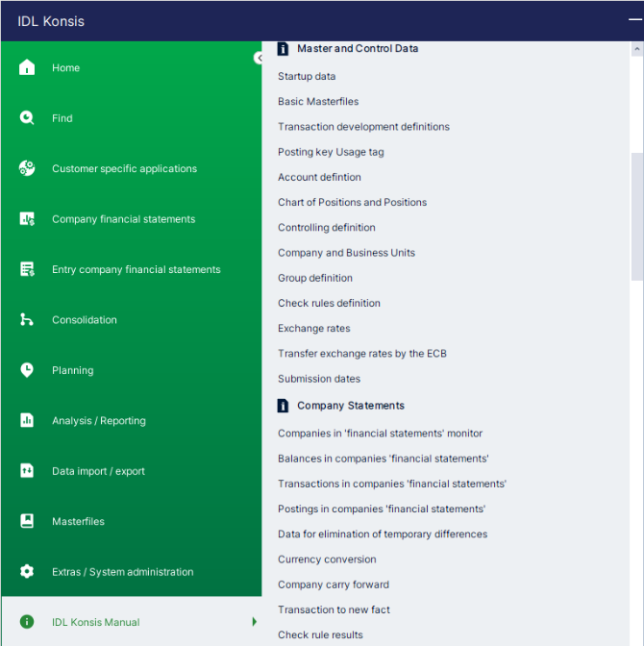644x646 pixels.
Task: Open Chart of Positions and Positions topic
Action: click(x=353, y=202)
